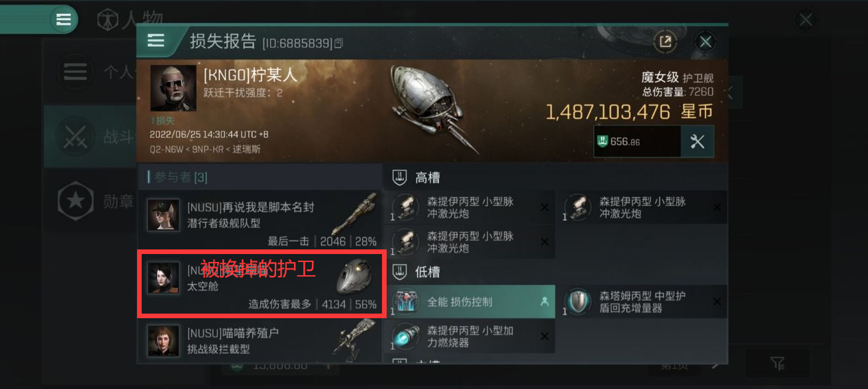Click the filter icon at bottom right

(777, 363)
